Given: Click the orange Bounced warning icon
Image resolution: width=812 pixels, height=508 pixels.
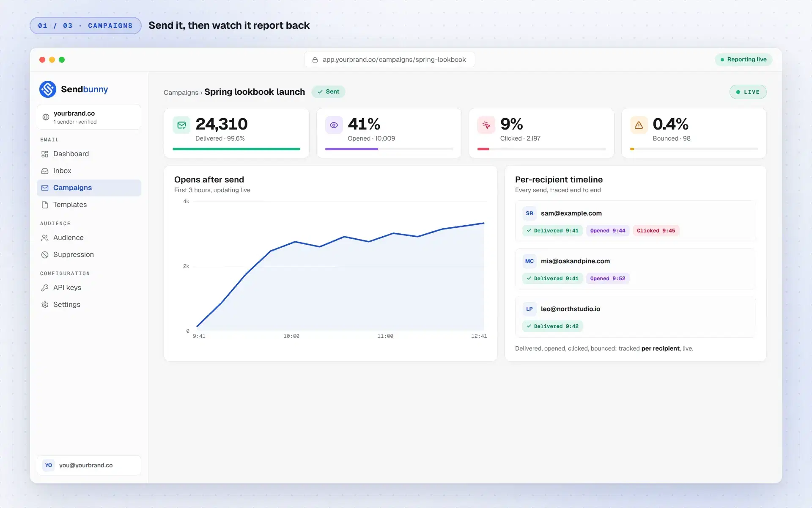Looking at the screenshot, I should [x=639, y=125].
